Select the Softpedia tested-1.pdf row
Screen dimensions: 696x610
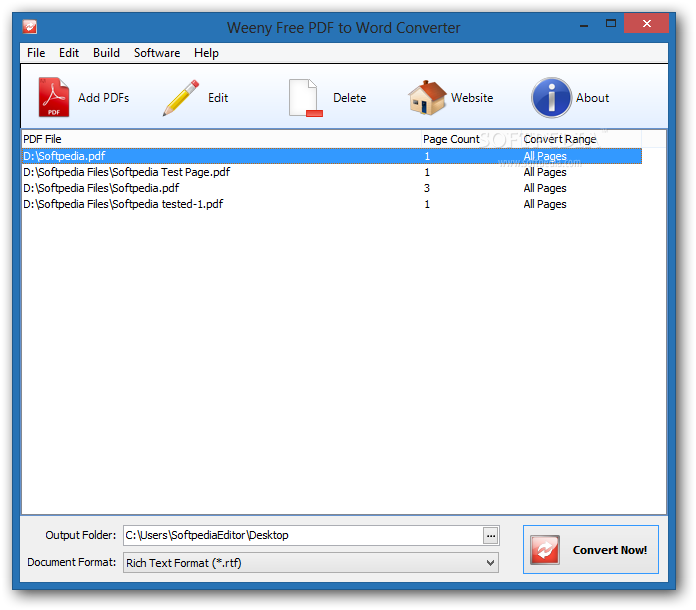pos(332,204)
